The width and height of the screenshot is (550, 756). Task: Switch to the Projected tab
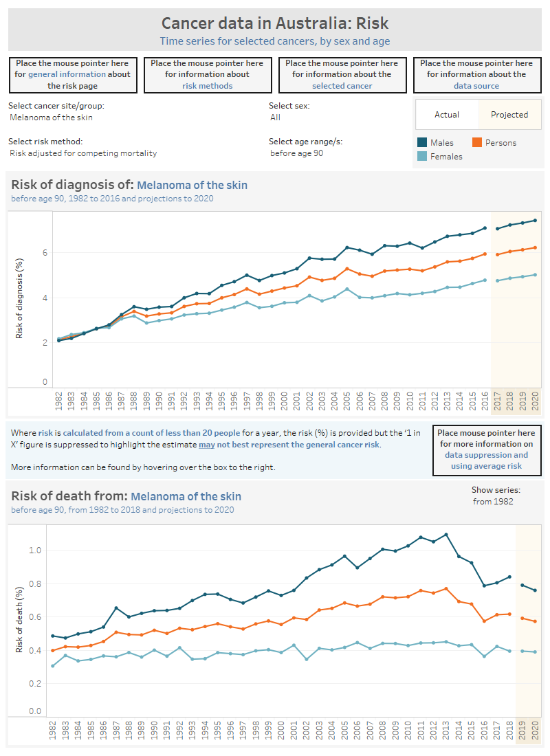click(x=509, y=114)
